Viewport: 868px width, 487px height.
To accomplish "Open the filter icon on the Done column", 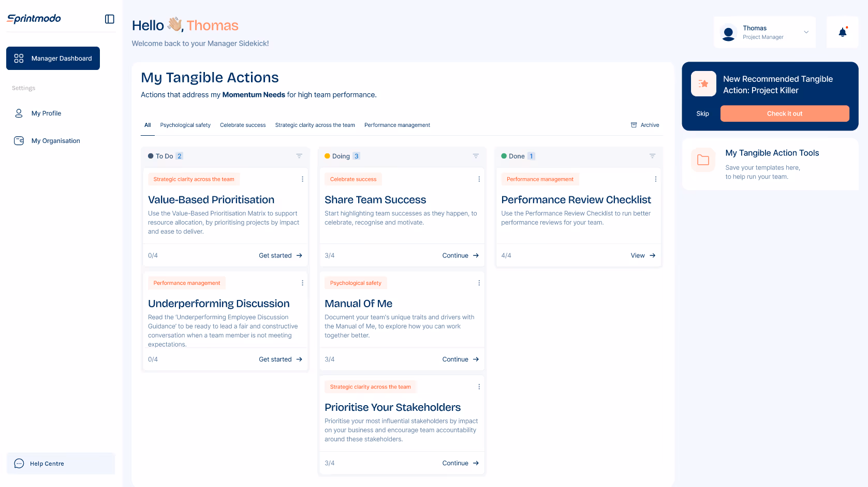I will tap(652, 155).
